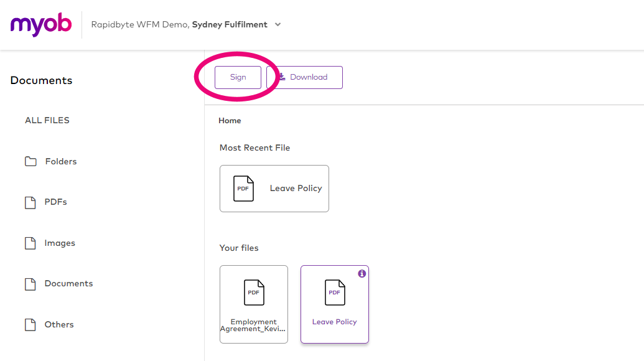
Task: Select ALL FILES in the sidebar
Action: pyautogui.click(x=47, y=120)
